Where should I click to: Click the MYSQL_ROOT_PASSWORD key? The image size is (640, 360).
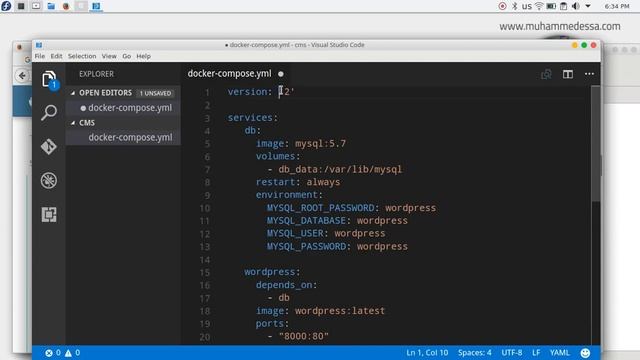pyautogui.click(x=320, y=208)
